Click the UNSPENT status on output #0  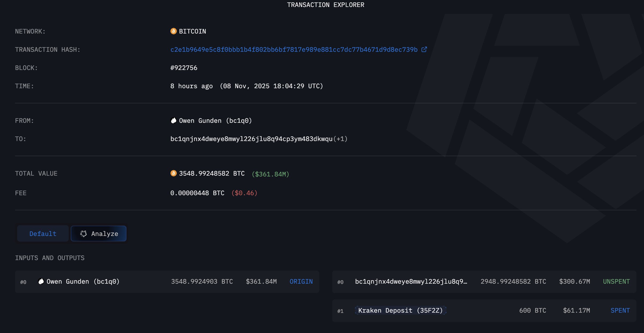click(616, 282)
